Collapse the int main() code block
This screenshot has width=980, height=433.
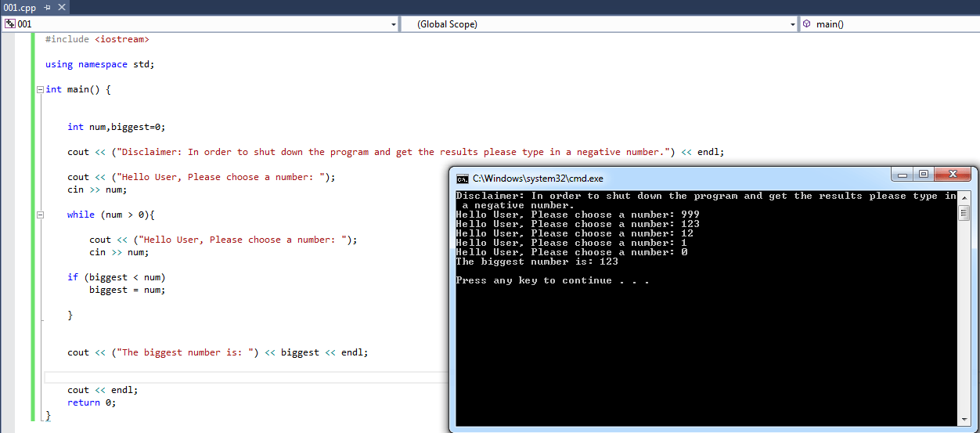(x=40, y=90)
